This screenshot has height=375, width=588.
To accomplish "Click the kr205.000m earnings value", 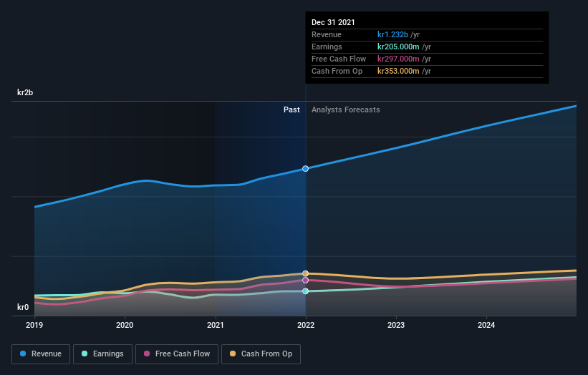I will pos(398,47).
